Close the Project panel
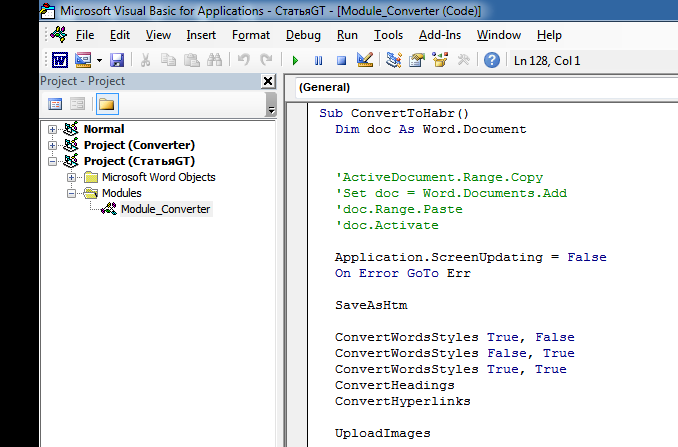 pos(268,81)
